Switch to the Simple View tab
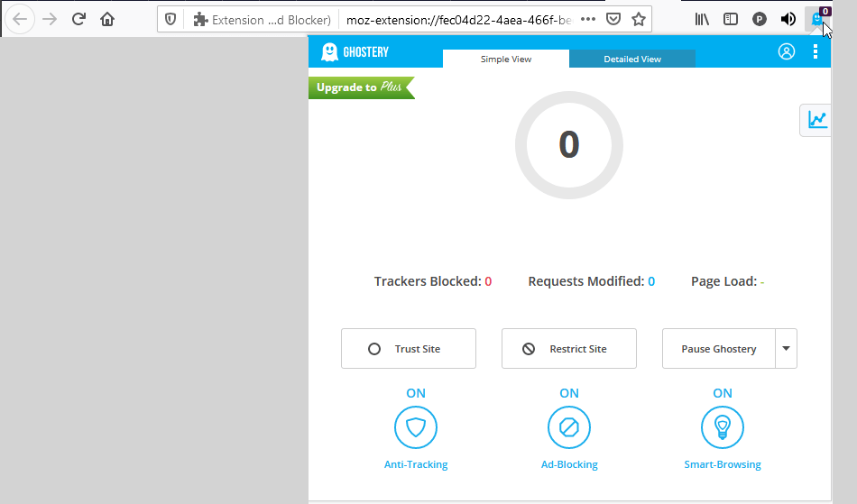857x504 pixels. (x=506, y=59)
